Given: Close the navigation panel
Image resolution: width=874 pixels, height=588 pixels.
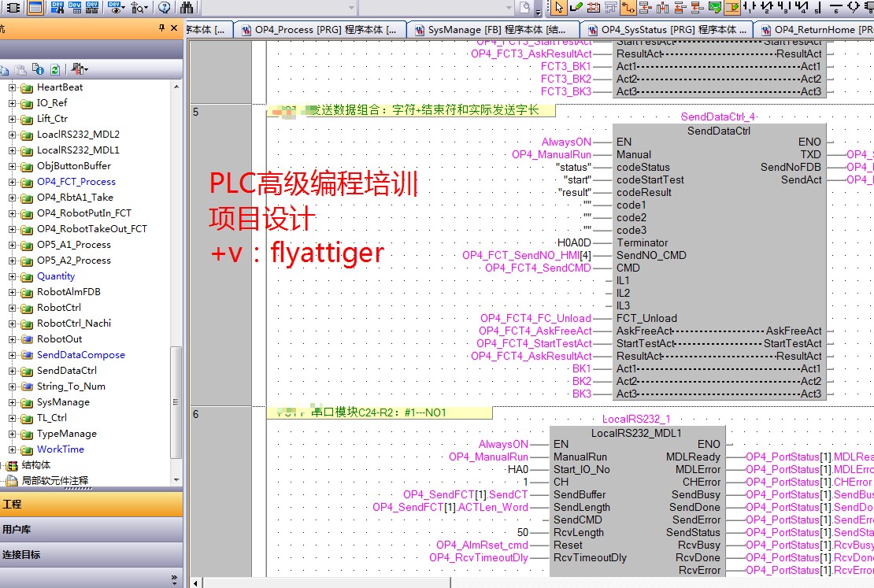Looking at the screenshot, I should pos(174,28).
